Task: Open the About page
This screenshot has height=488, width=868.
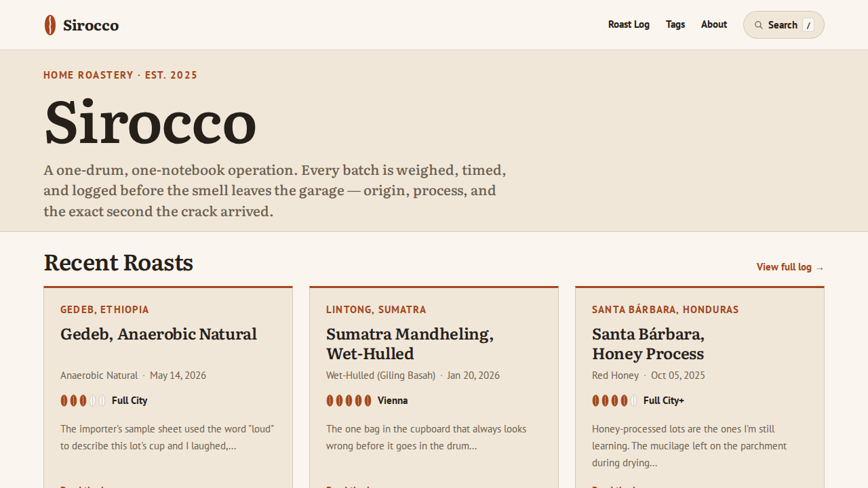Action: (714, 24)
